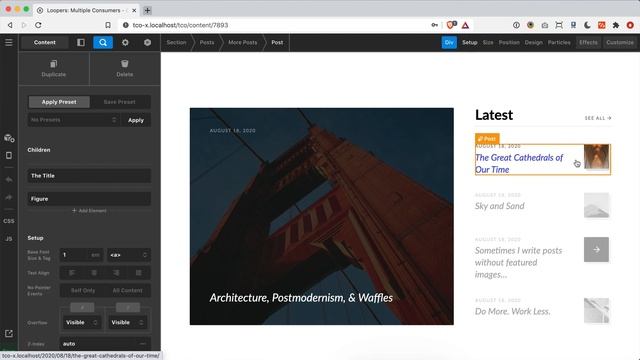The image size is (640, 360).
Task: Toggle the right overflow axis button
Action: 128,307
